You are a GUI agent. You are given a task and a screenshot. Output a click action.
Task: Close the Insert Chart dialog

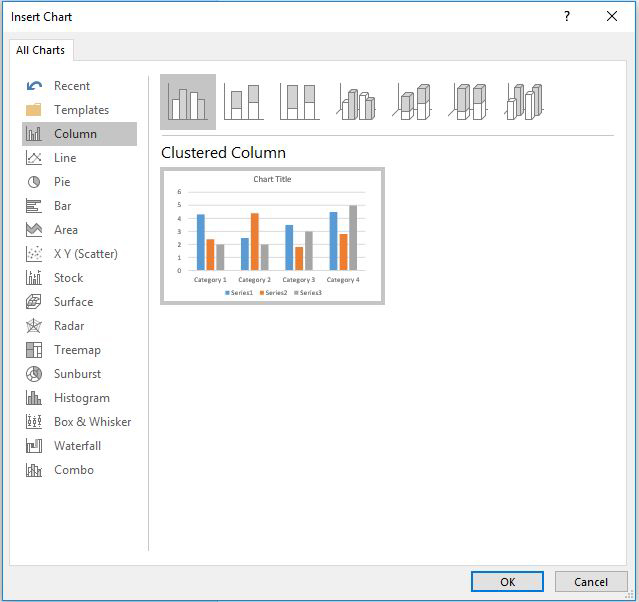point(612,16)
